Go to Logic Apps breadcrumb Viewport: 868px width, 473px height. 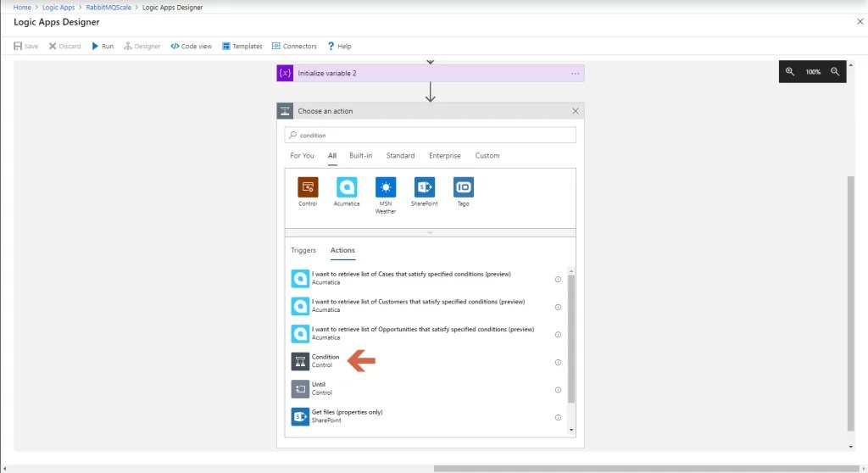(58, 7)
